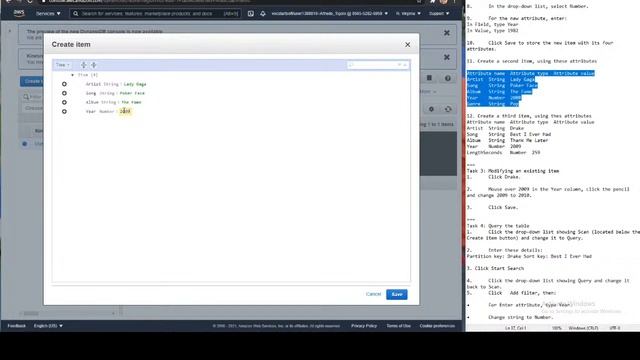Click the plus icon beside the Year row

click(x=64, y=111)
